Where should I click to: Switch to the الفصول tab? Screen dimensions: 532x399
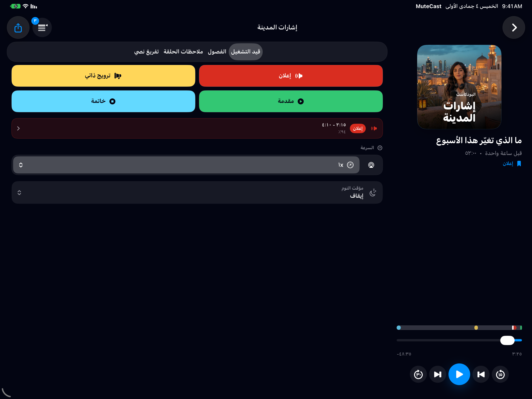click(x=217, y=52)
